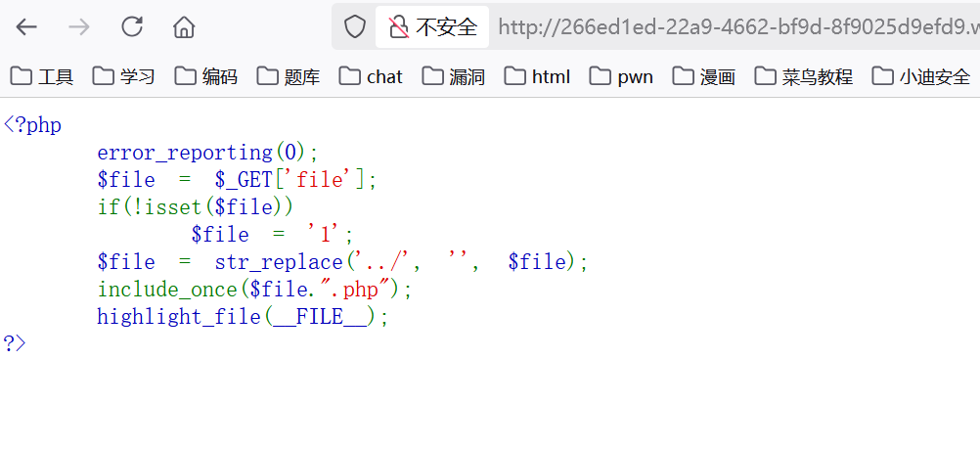The image size is (980, 449).
Task: Click the $_GET['file'] code line
Action: (237, 180)
